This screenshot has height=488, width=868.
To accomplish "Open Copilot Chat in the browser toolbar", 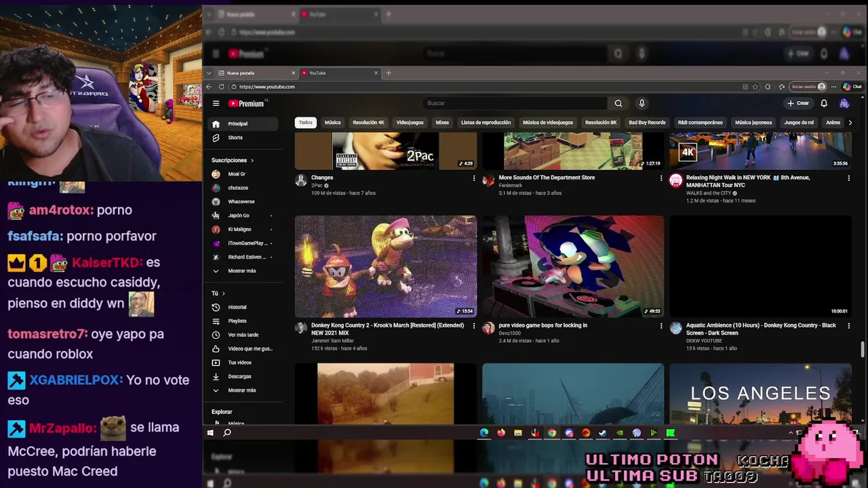I will point(852,87).
